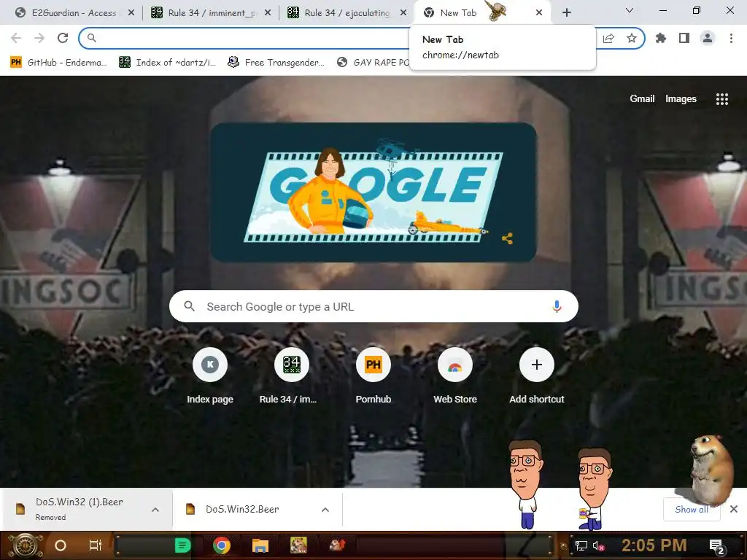Open the squirrel app icon on taskbar

(337, 544)
